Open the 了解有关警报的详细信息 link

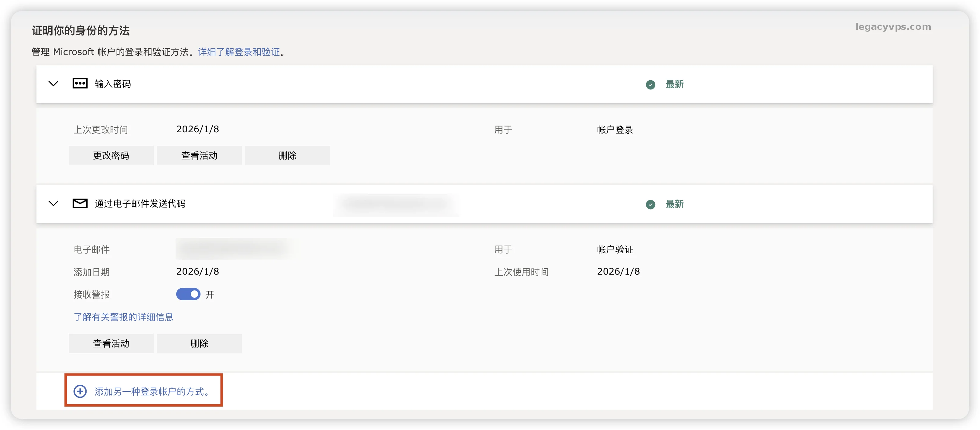[x=123, y=317]
